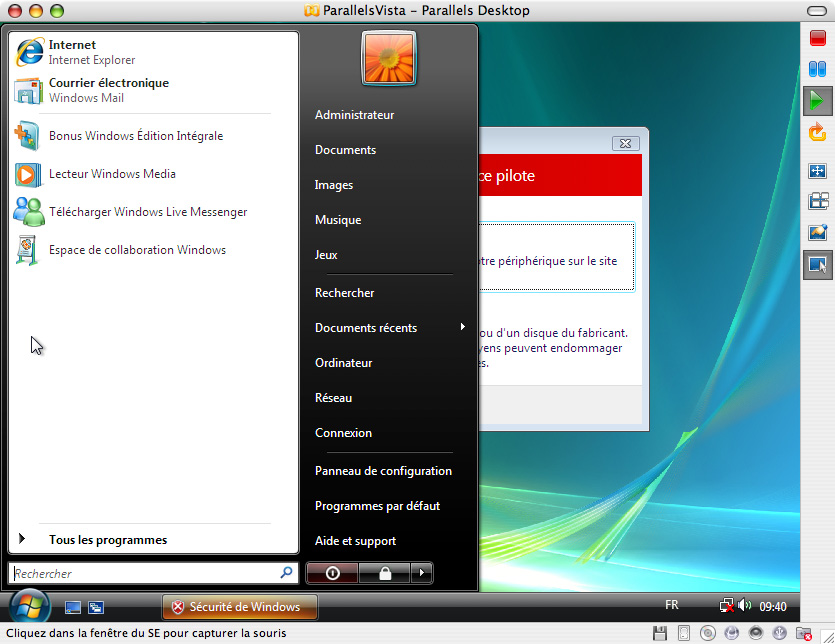Viewport: 835px width, 644px height.
Task: Start Lecteur Windows Media
Action: 153,174
